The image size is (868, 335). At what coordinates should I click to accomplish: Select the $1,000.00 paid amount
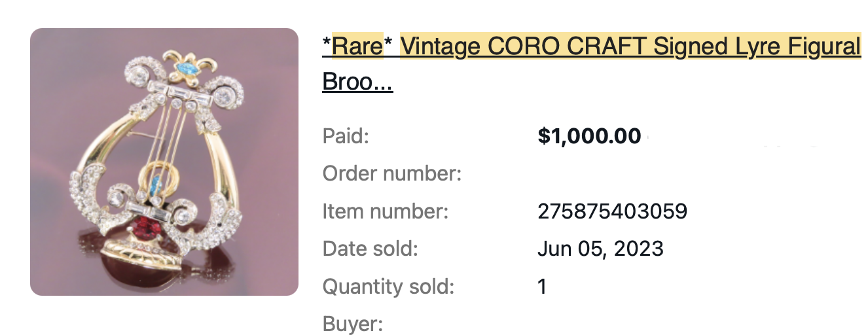589,136
